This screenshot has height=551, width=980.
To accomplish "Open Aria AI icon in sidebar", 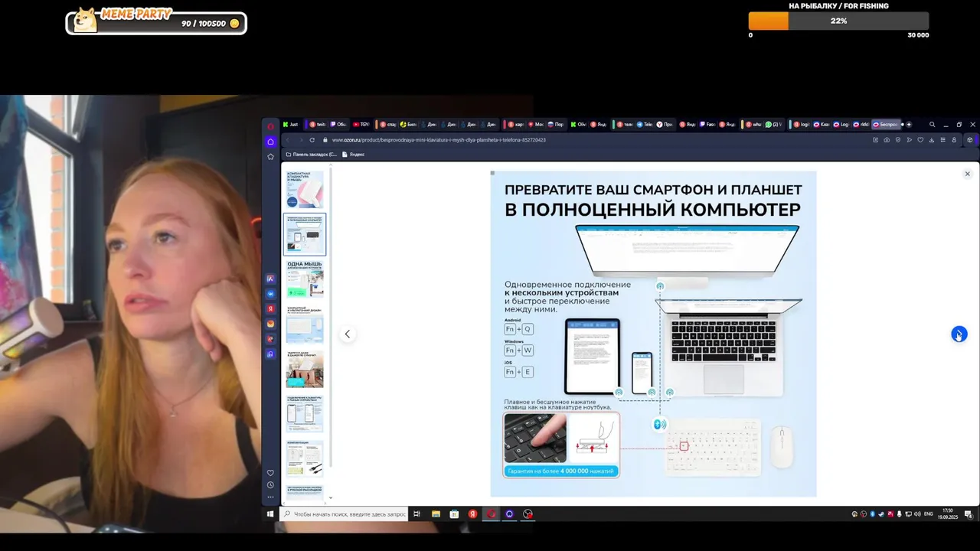I will tap(270, 279).
